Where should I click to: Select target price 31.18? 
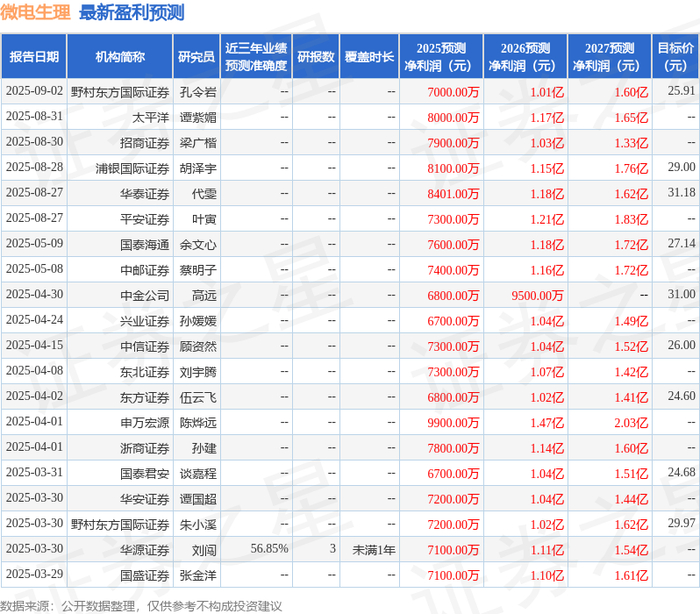[681, 193]
